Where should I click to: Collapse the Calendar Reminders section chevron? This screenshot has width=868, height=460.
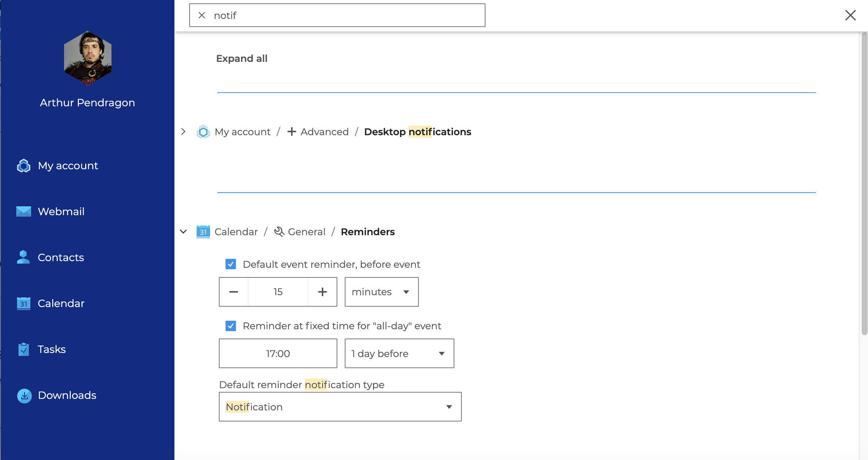point(183,231)
